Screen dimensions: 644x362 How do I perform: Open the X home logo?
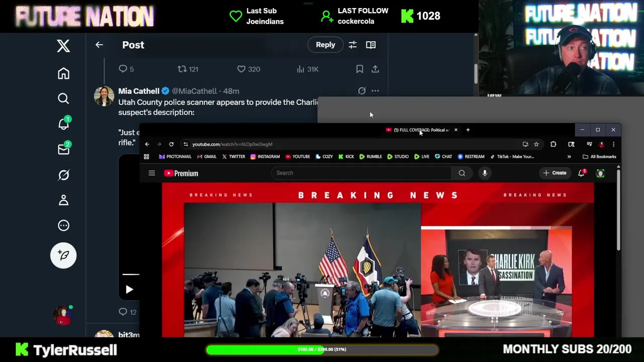click(63, 46)
